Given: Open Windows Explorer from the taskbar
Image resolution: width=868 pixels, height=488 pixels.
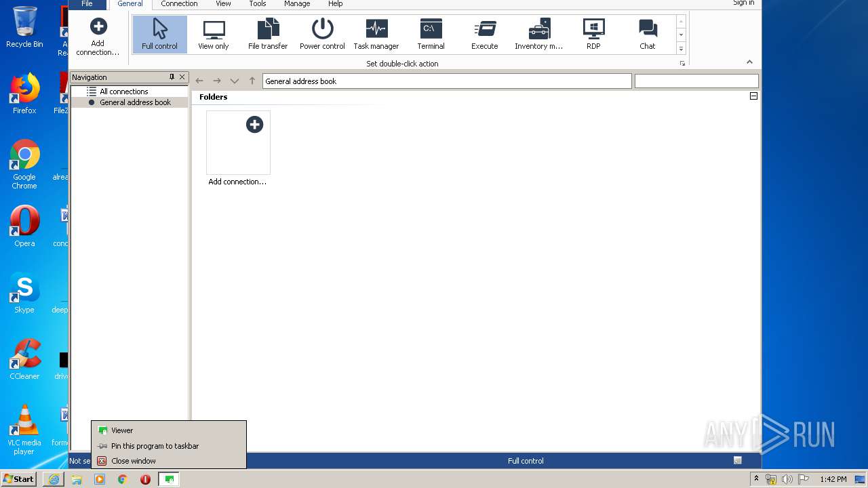Looking at the screenshot, I should [77, 479].
